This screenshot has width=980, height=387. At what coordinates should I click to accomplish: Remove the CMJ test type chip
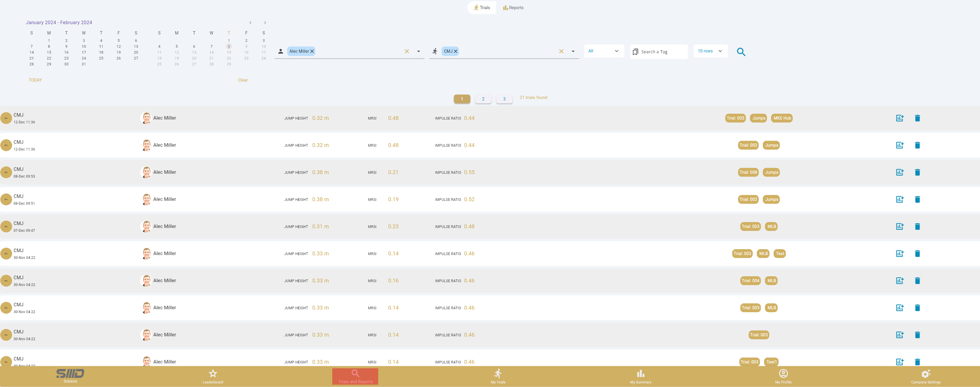click(x=455, y=52)
